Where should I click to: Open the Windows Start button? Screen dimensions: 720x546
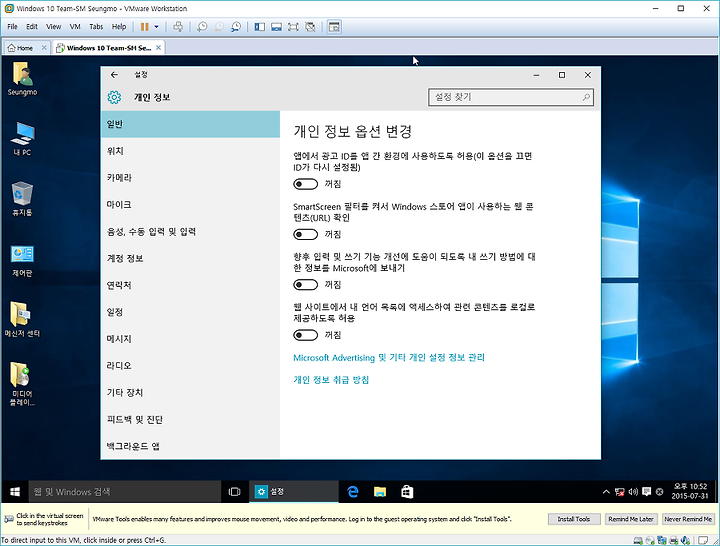[x=15, y=492]
